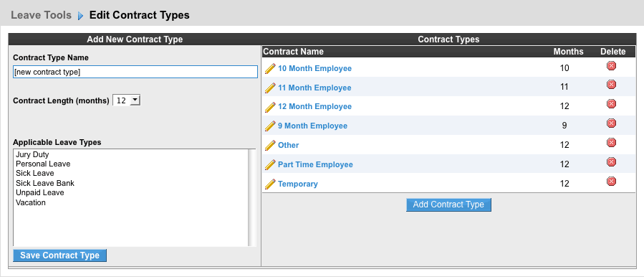Screen dimensions: 644x277
Task: Click the blue breadcrumb arrow icon
Action: pos(80,16)
